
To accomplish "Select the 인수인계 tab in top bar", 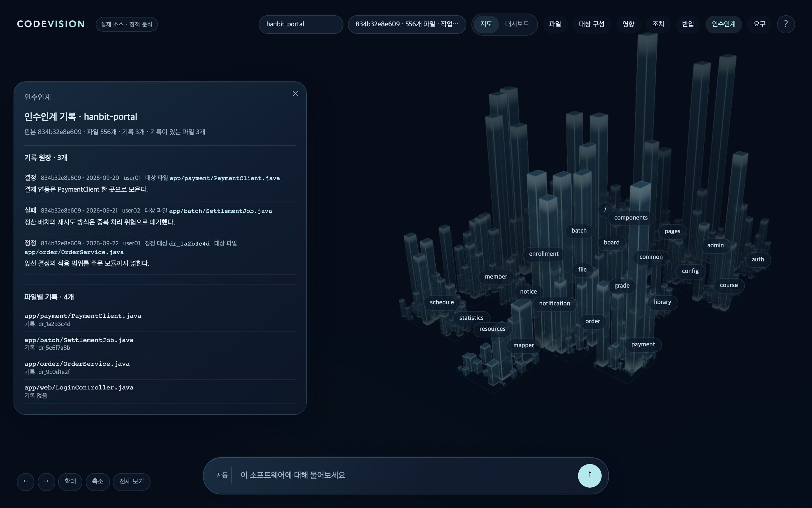I will [x=723, y=24].
